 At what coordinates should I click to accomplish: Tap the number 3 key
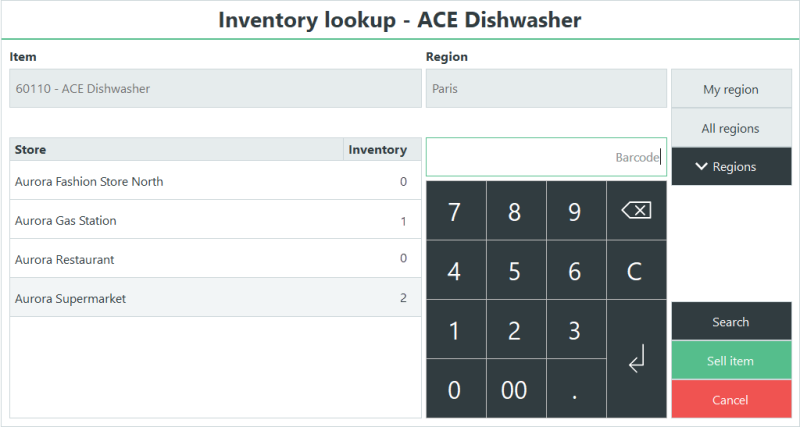pos(576,329)
